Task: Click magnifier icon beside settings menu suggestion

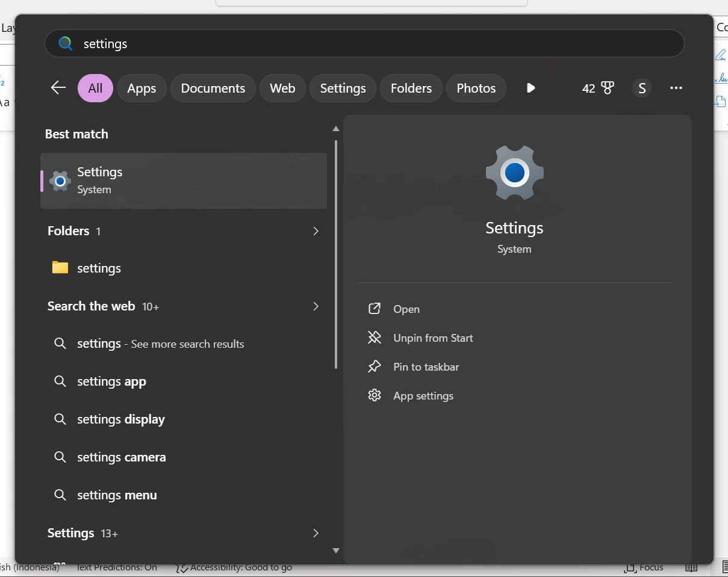Action: pos(60,495)
